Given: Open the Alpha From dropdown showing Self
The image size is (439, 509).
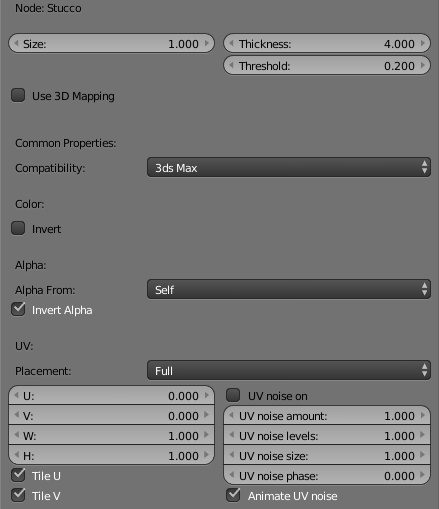Looking at the screenshot, I should point(289,289).
